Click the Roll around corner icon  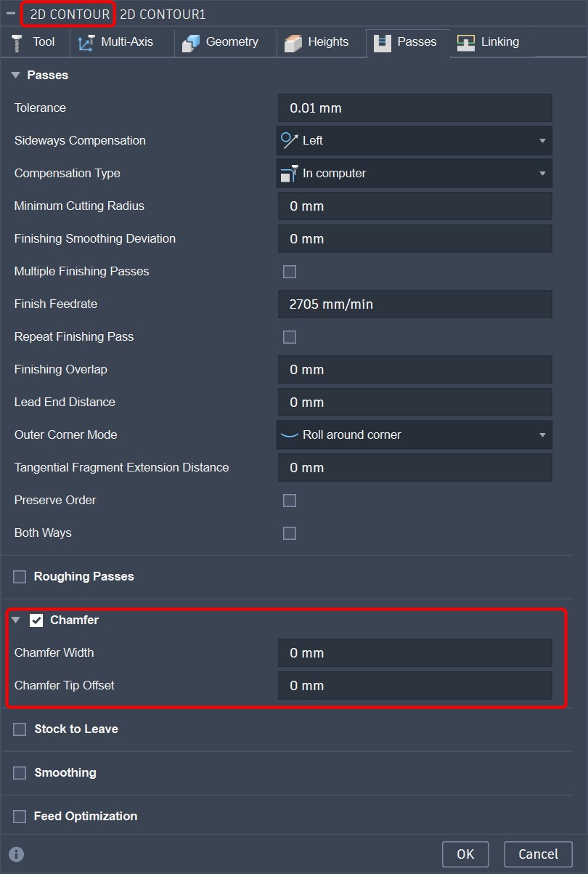coord(290,434)
